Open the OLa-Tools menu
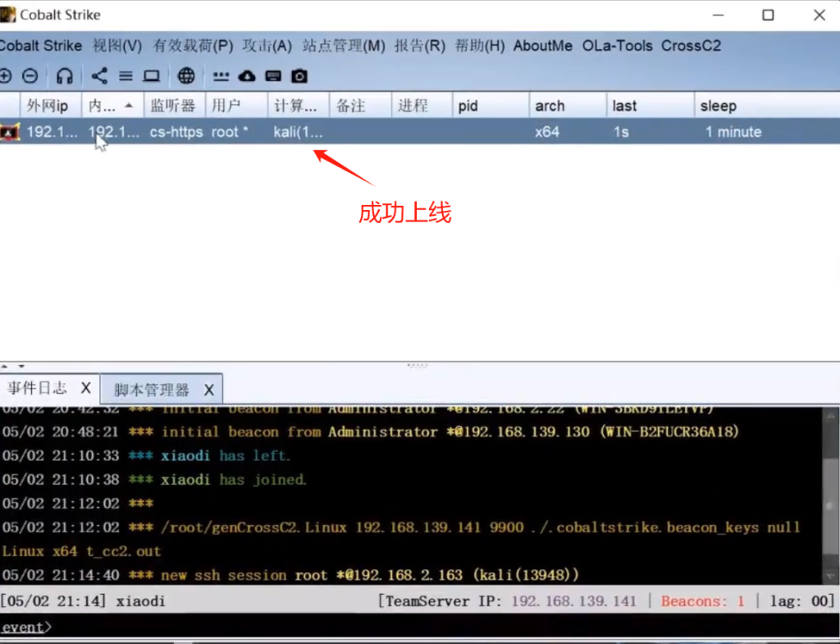 pos(617,46)
